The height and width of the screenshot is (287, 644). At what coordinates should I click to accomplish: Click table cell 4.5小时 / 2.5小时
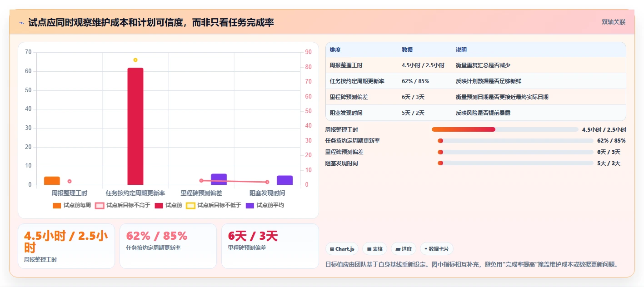[x=423, y=65]
